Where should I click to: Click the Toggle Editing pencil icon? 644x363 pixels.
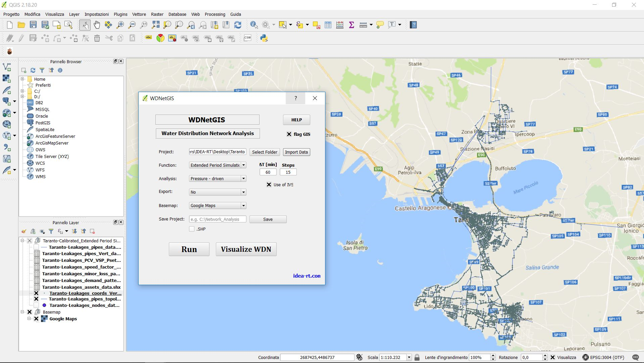pyautogui.click(x=21, y=38)
